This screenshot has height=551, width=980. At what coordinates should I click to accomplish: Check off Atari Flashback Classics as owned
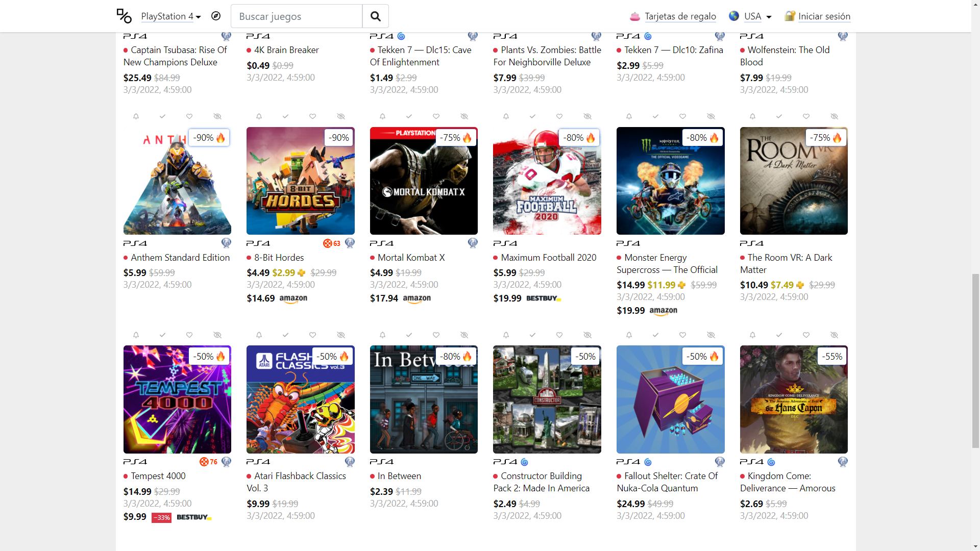coord(285,335)
